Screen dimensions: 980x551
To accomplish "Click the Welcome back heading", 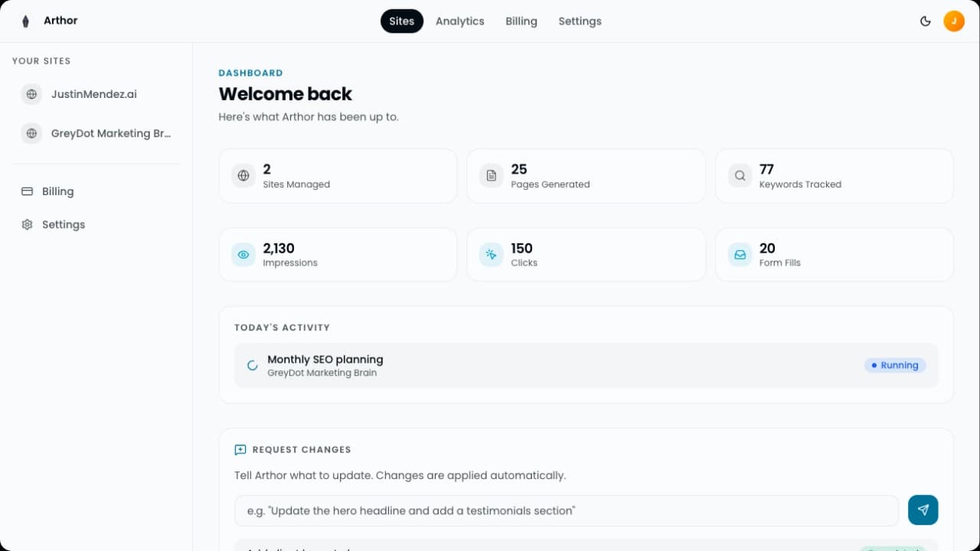I will pyautogui.click(x=286, y=94).
